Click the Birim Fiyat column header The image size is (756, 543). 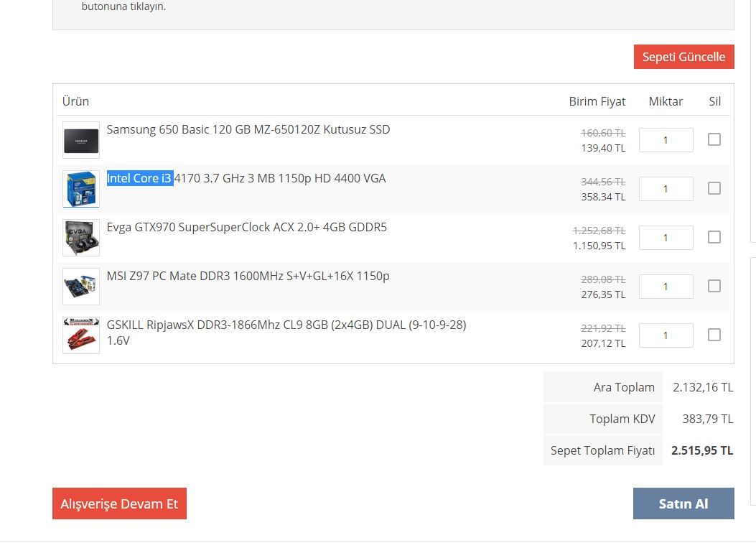pyautogui.click(x=597, y=101)
